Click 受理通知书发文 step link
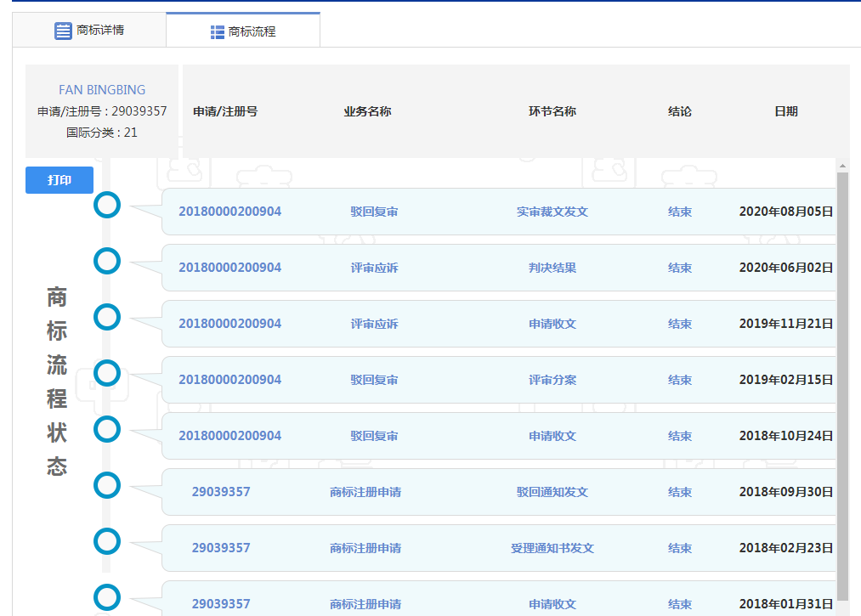 pyautogui.click(x=552, y=548)
